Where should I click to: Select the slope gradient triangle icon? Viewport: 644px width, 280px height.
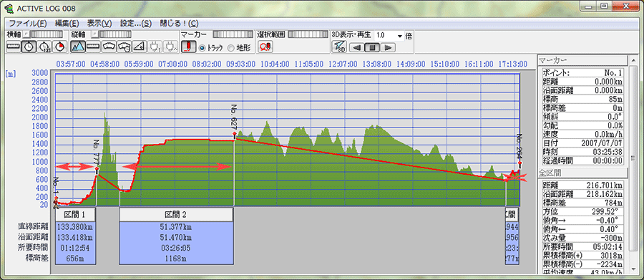click(x=140, y=47)
